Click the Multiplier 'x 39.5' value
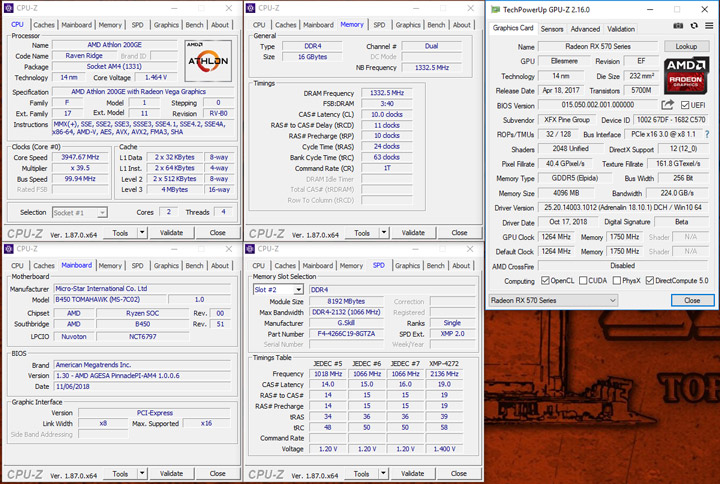The image size is (720, 484). click(80, 168)
